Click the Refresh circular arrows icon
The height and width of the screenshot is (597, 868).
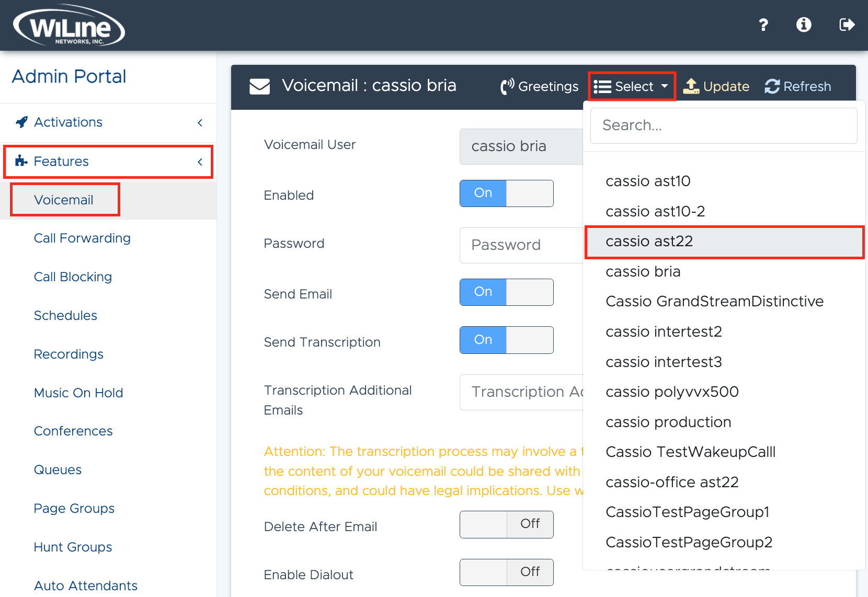point(772,87)
